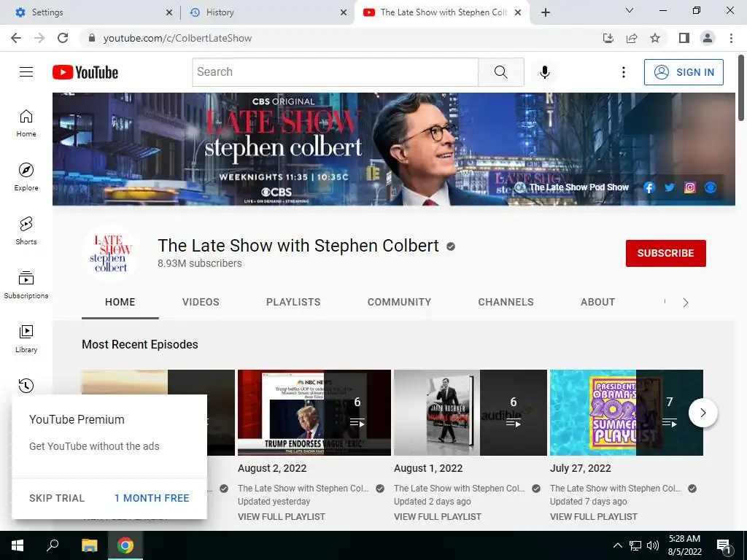The image size is (747, 560).
Task: Show hidden system tray icons
Action: 617,545
